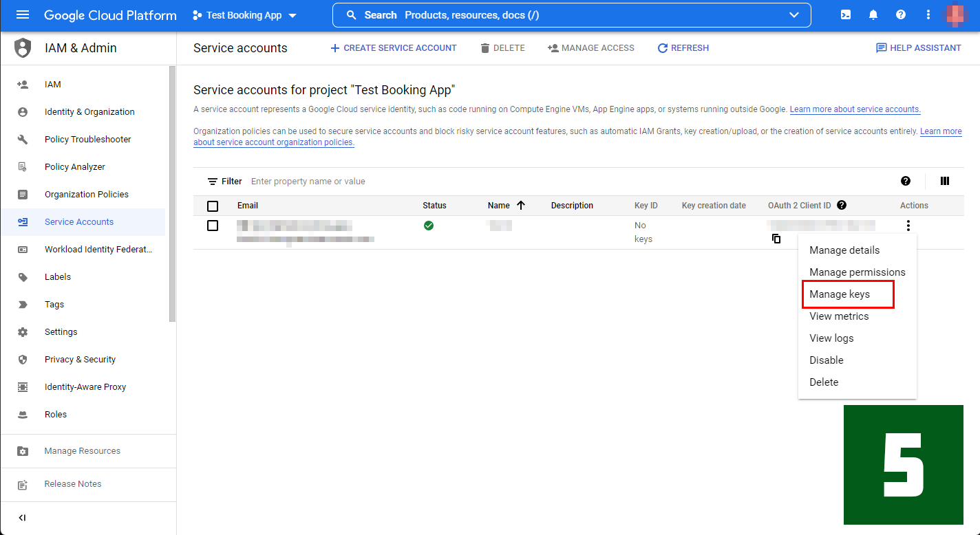
Task: Select View metrics menu item
Action: pos(857,316)
